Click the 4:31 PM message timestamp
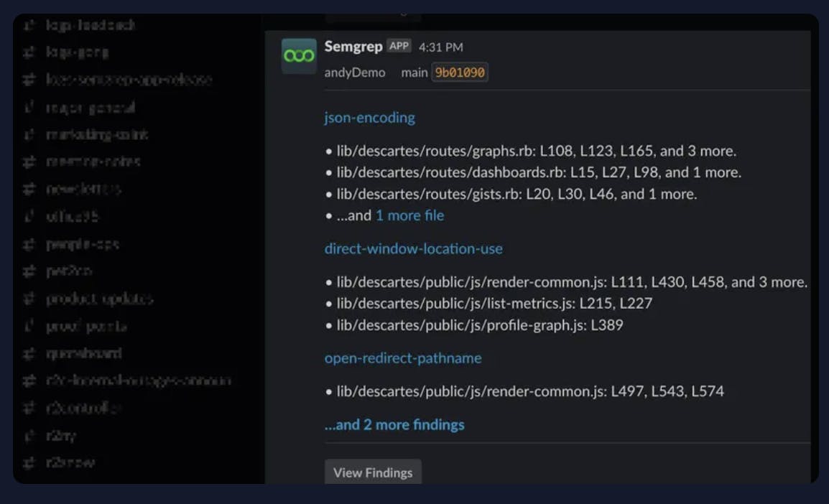The height and width of the screenshot is (504, 829). 440,47
